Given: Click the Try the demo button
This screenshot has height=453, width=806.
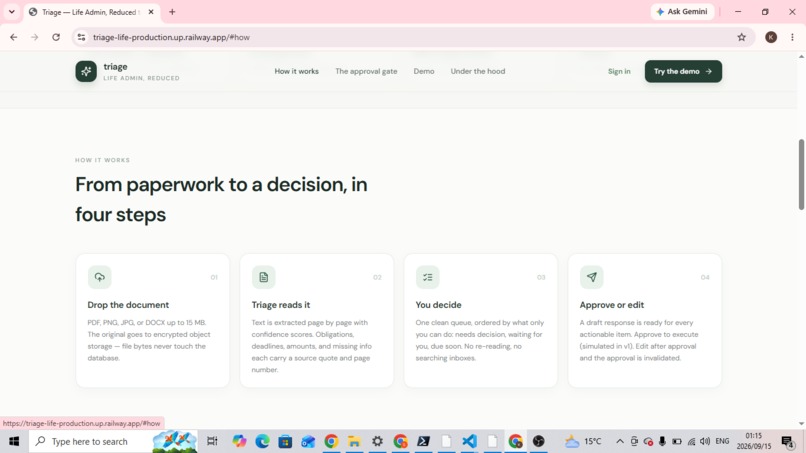Looking at the screenshot, I should pyautogui.click(x=683, y=71).
